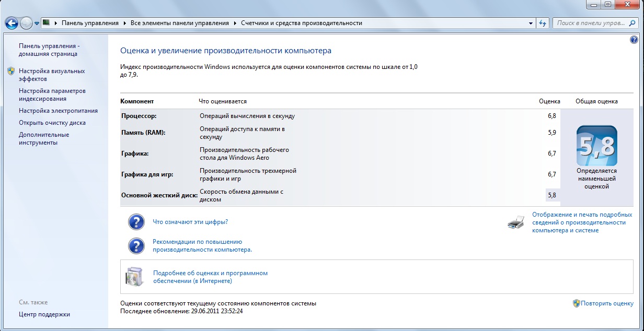This screenshot has width=644, height=331.
Task: Click the Back navigation arrow button
Action: click(12, 23)
